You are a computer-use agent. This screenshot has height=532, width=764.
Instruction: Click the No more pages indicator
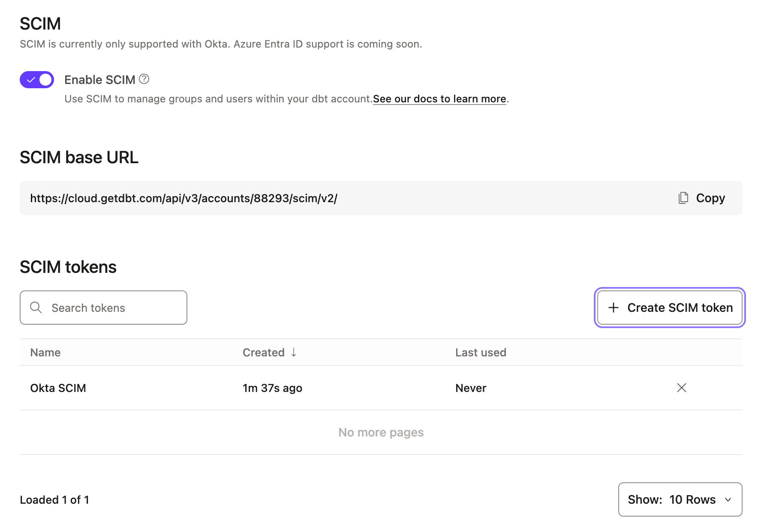pos(381,432)
